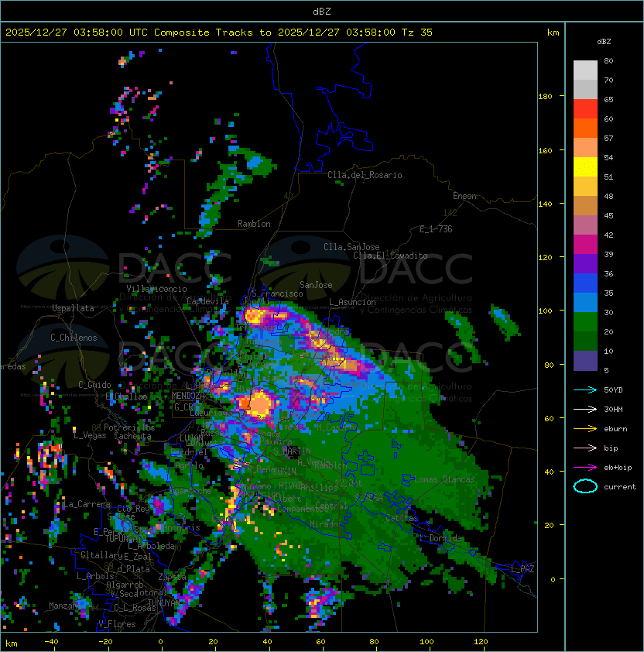Click the cyan 'current' ellipse legend symbol
Screen dimensions: 644x652
(x=585, y=486)
